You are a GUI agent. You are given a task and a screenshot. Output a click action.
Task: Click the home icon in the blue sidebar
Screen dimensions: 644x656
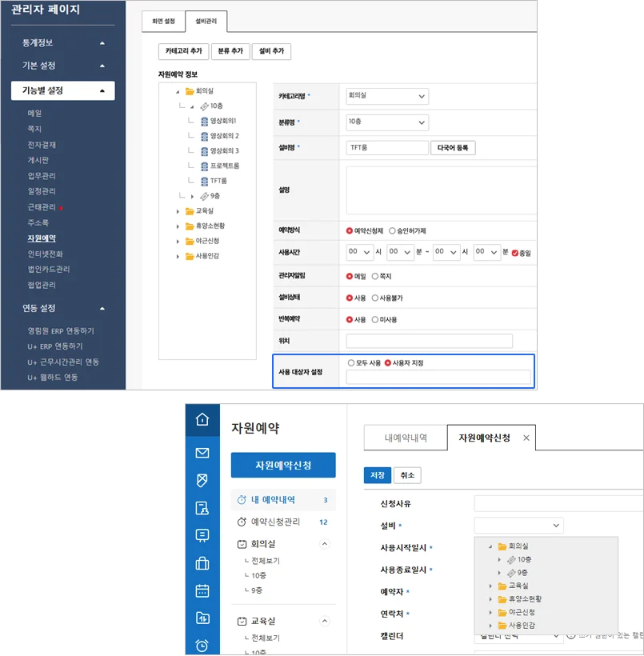point(202,419)
